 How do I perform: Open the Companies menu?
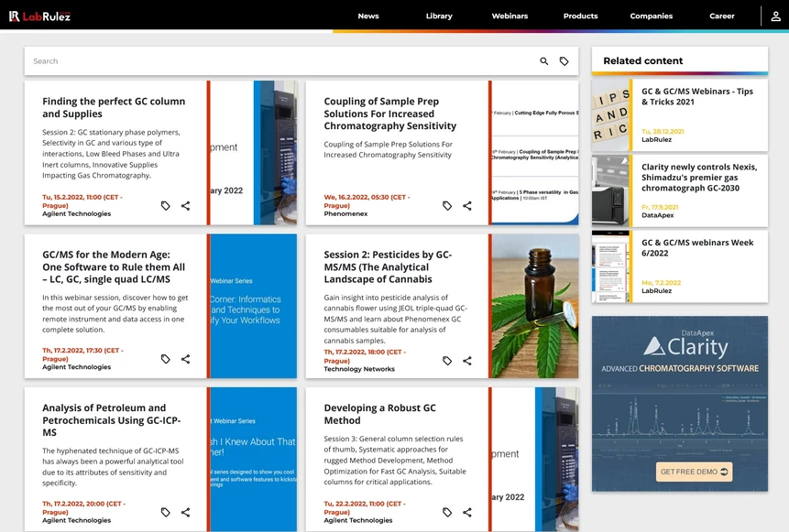(x=652, y=16)
